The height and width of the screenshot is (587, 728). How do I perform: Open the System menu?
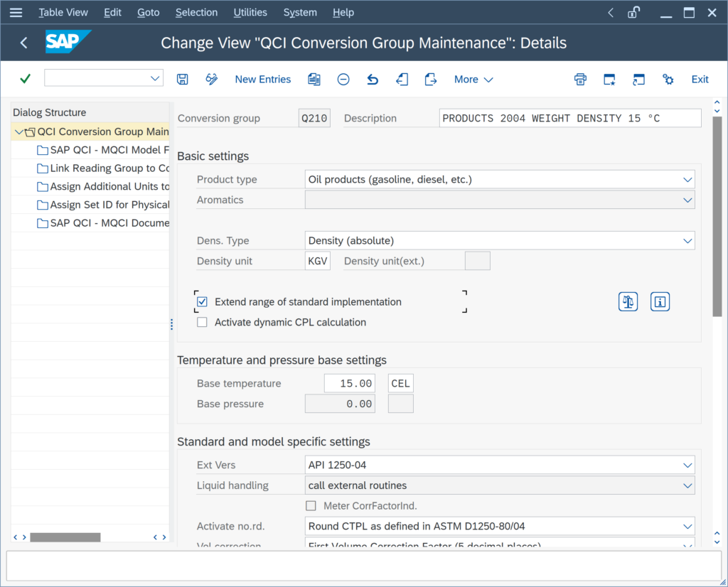pos(300,13)
